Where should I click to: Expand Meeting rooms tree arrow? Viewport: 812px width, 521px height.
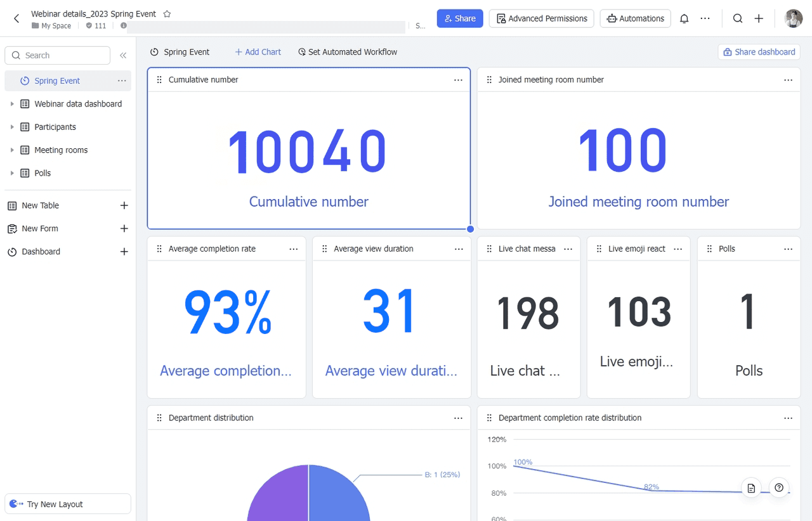12,150
